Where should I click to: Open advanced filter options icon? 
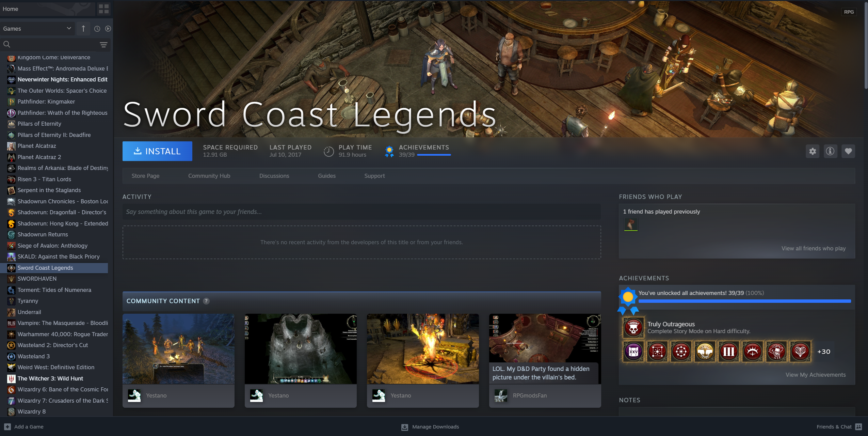point(103,45)
